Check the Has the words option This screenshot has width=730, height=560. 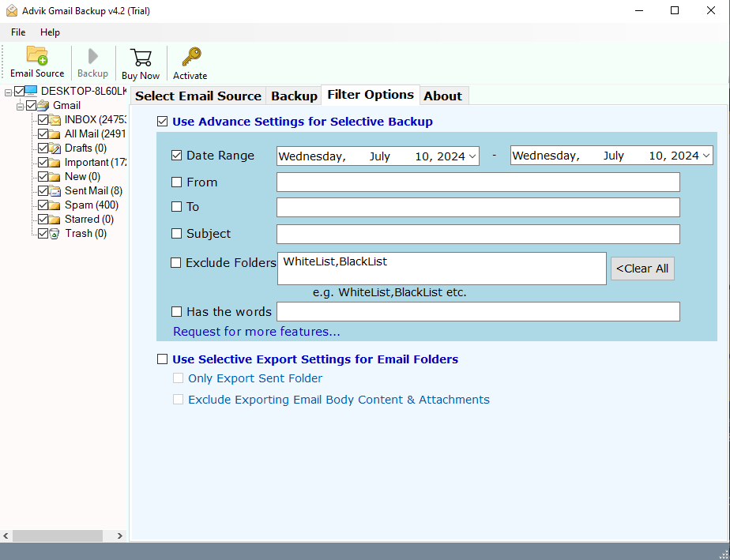(x=176, y=311)
